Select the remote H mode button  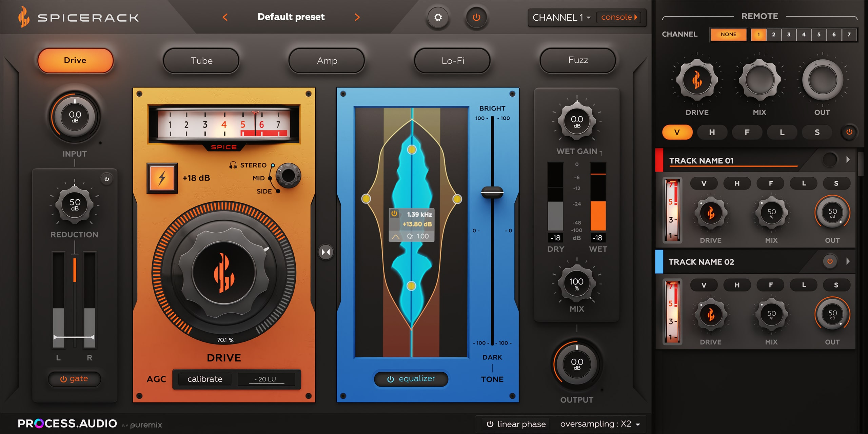[712, 132]
